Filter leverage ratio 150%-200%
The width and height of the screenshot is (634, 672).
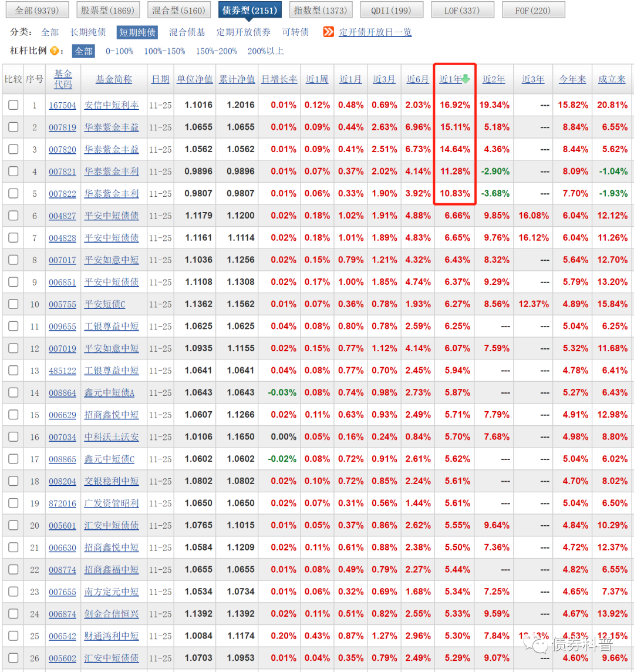[217, 52]
